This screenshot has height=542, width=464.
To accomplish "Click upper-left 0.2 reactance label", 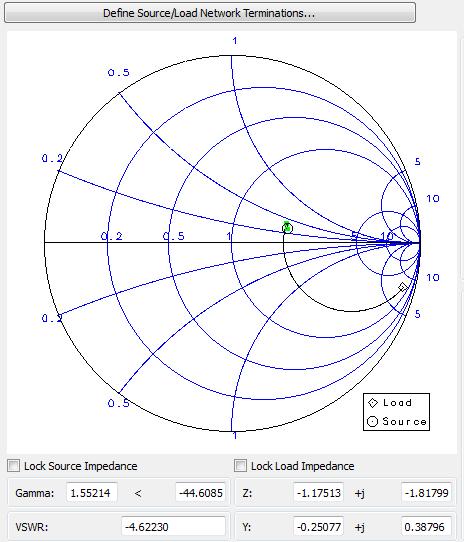I will click(x=52, y=158).
